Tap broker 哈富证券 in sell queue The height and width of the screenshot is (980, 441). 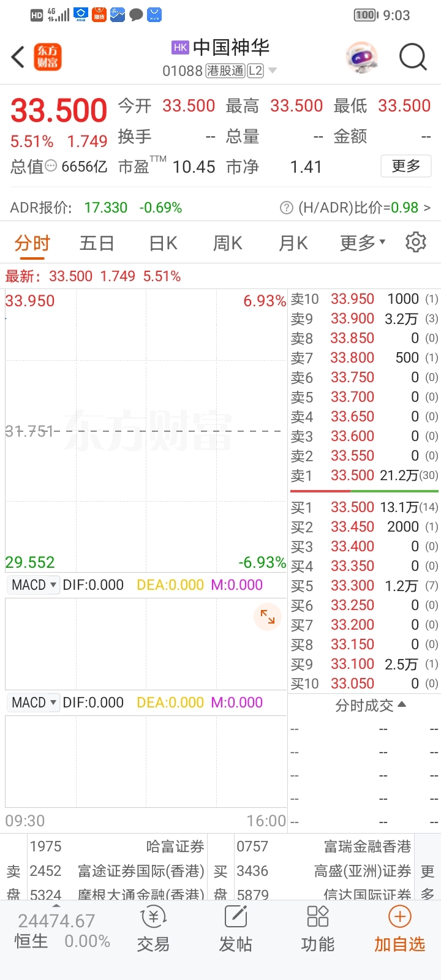(x=116, y=846)
